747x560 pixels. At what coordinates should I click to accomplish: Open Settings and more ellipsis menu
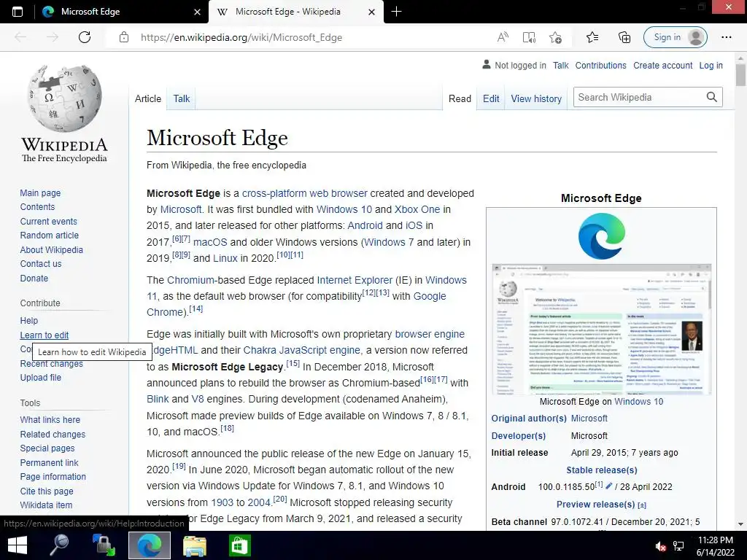click(x=726, y=37)
